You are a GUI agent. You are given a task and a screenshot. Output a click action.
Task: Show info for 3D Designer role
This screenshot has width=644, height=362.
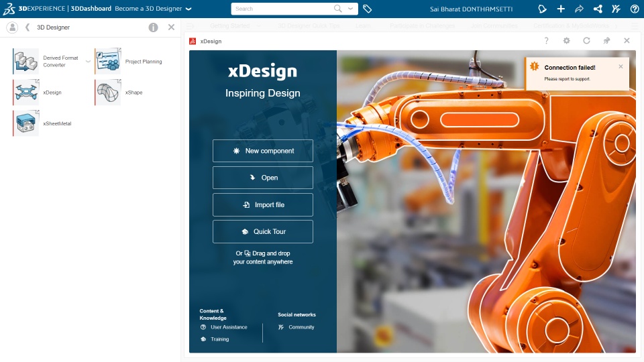(153, 27)
